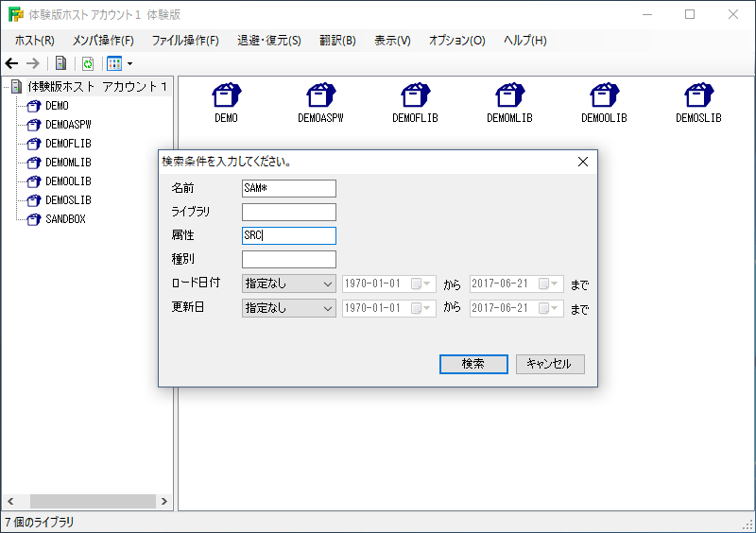
Task: Open the ファイル操作(F) menu
Action: [185, 41]
